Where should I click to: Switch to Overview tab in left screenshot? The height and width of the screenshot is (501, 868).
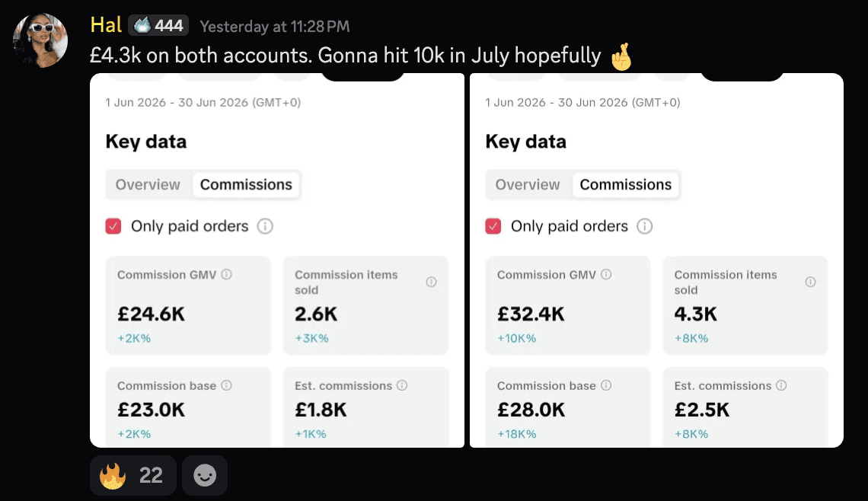pyautogui.click(x=148, y=184)
